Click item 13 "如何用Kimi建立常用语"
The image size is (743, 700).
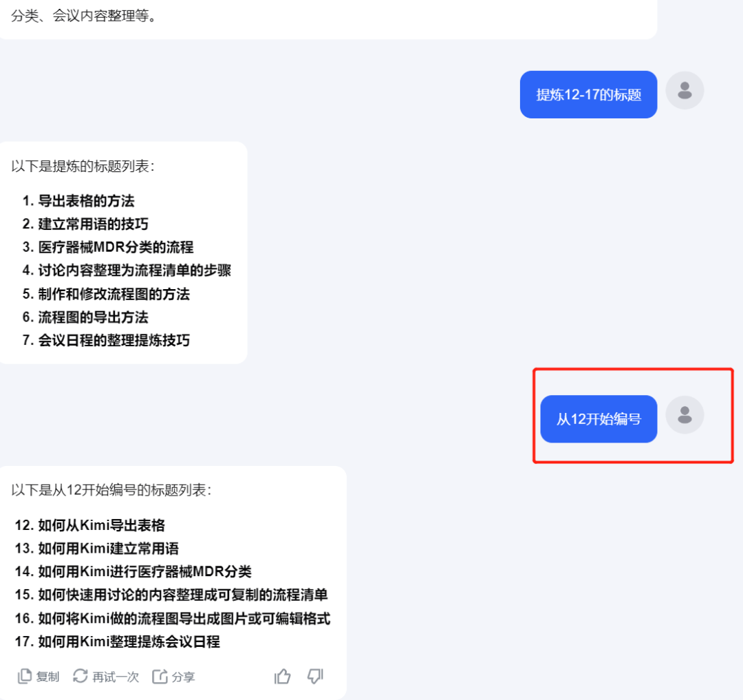coord(109,549)
